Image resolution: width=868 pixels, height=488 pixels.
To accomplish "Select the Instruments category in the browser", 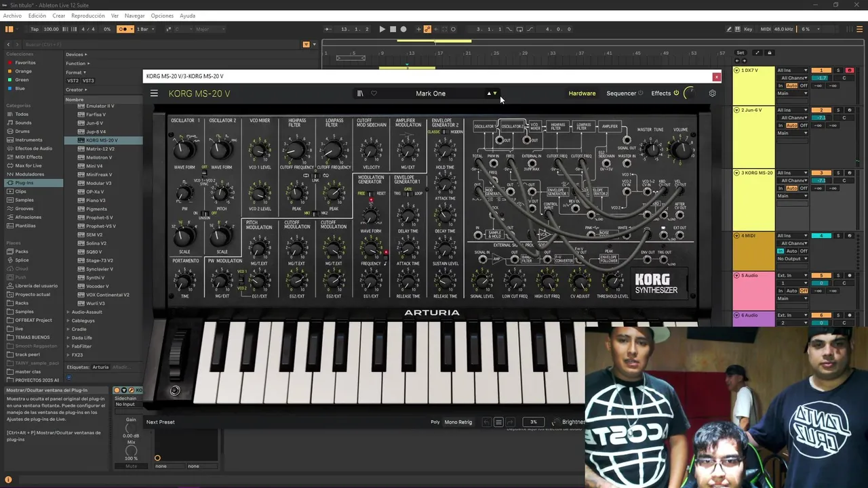I will click(x=28, y=140).
